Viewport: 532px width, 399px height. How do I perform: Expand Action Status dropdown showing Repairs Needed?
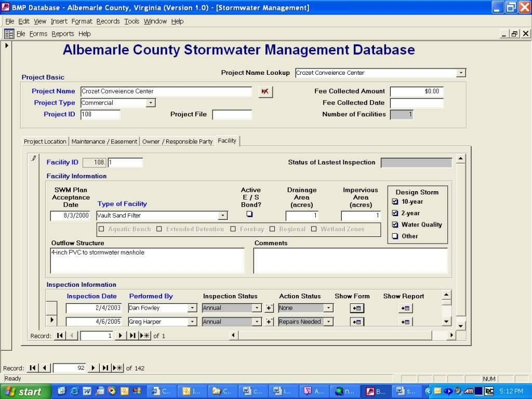(x=328, y=322)
